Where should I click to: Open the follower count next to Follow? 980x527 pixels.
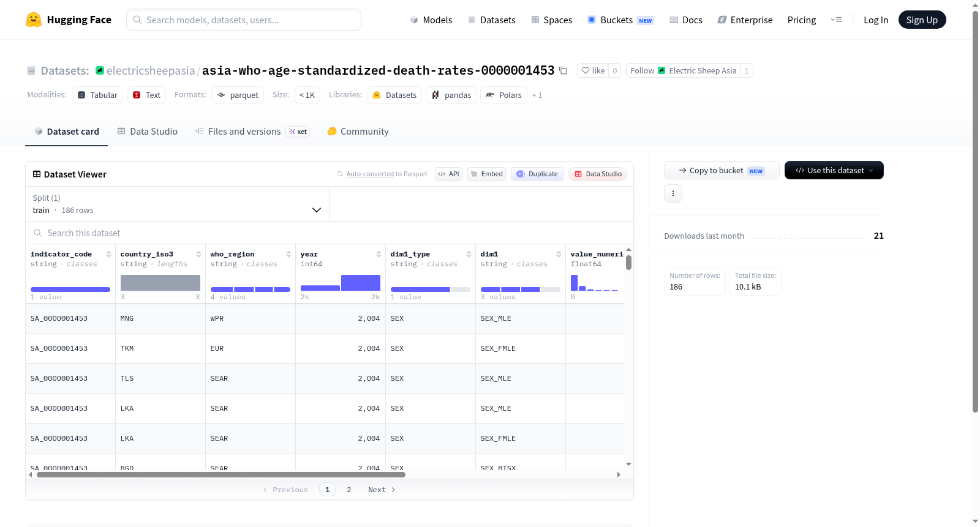[x=747, y=70]
